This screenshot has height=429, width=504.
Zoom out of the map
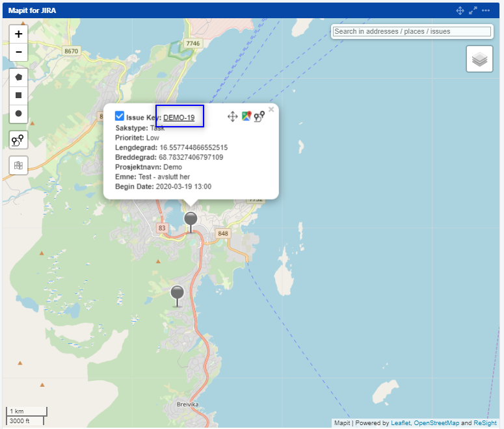click(x=18, y=52)
